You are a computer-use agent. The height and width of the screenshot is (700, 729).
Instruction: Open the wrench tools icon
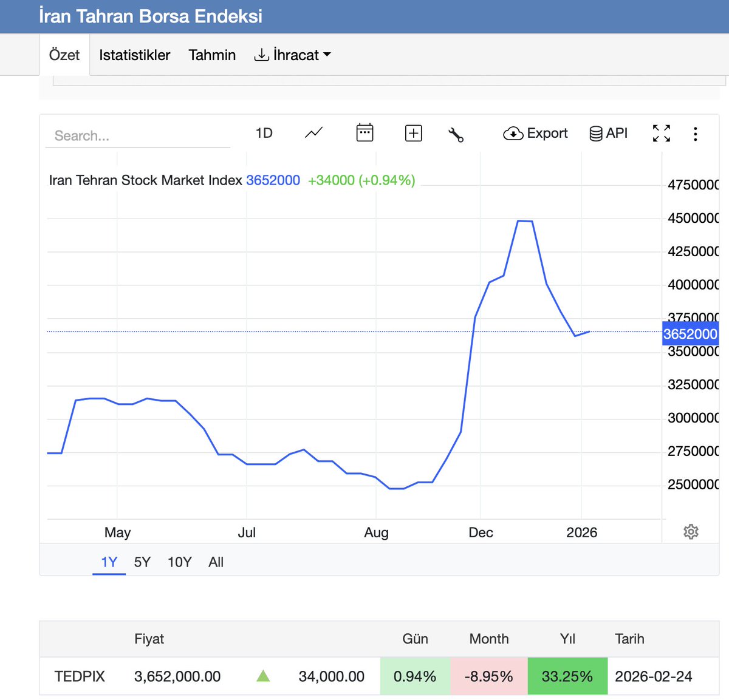[x=456, y=134]
